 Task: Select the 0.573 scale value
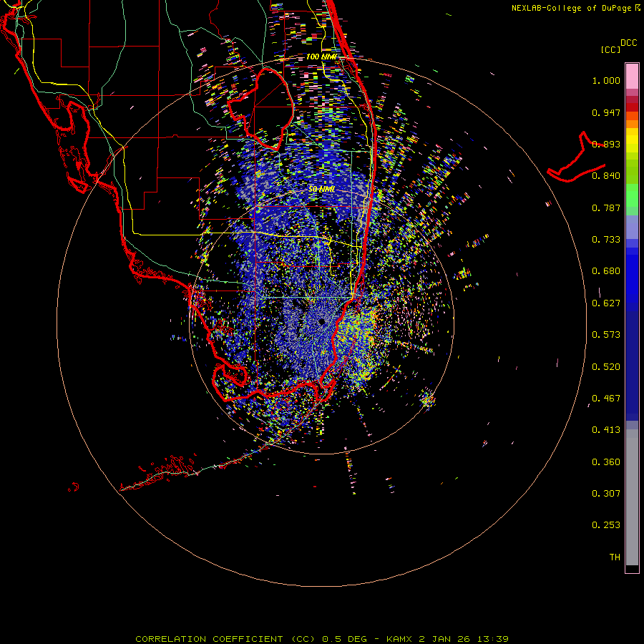(x=606, y=335)
